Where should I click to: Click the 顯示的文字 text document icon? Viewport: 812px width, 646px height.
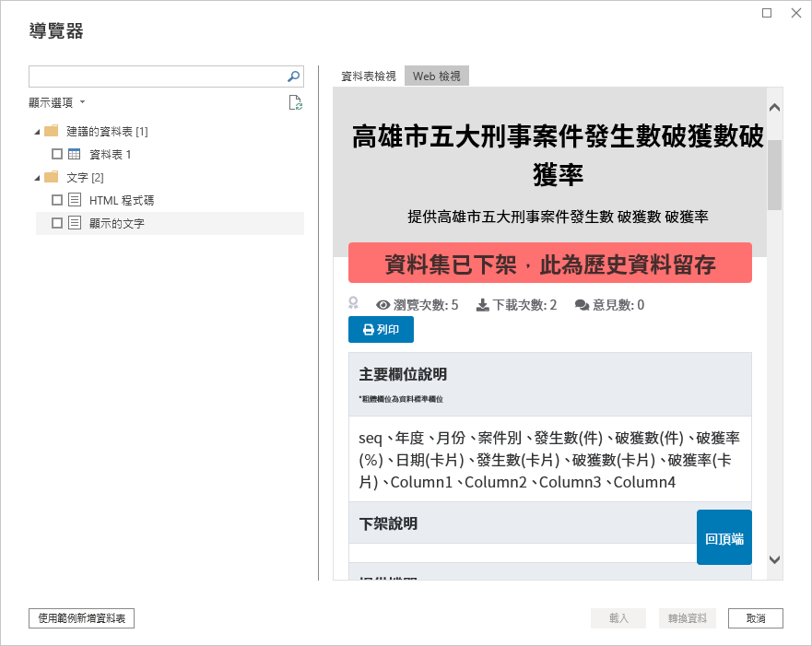pyautogui.click(x=75, y=223)
